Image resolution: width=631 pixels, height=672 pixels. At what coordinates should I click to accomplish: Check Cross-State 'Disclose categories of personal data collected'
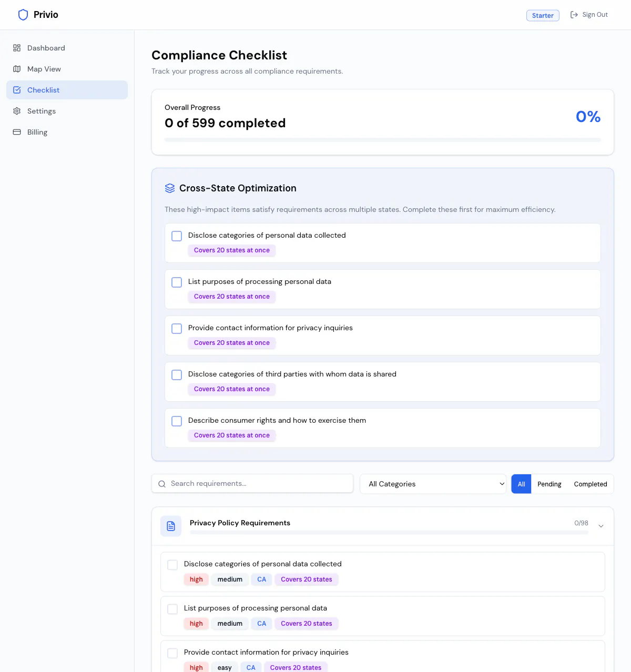coord(177,236)
